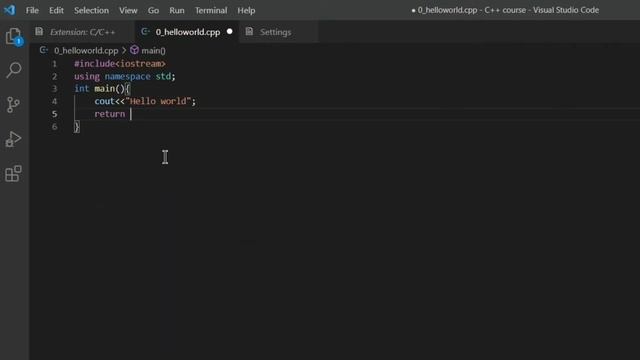Click the closing brace on line 6
This screenshot has width=640, height=360.
click(77, 127)
